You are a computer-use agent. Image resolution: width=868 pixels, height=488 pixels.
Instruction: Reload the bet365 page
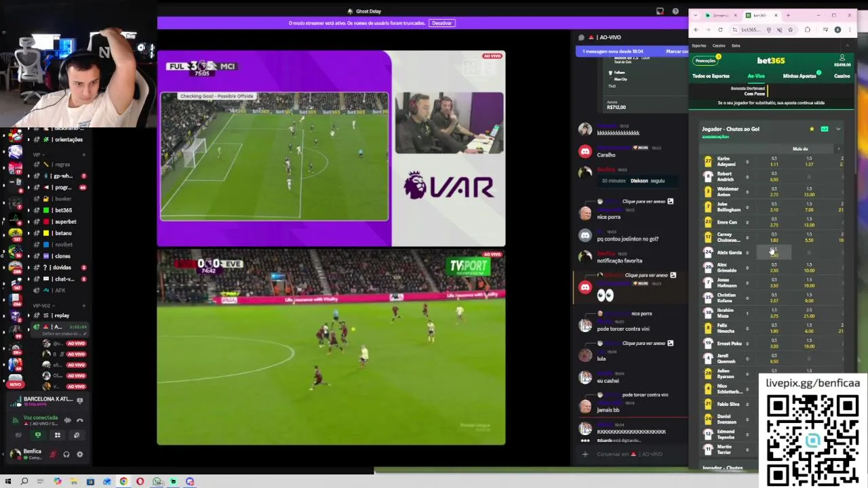(x=720, y=30)
